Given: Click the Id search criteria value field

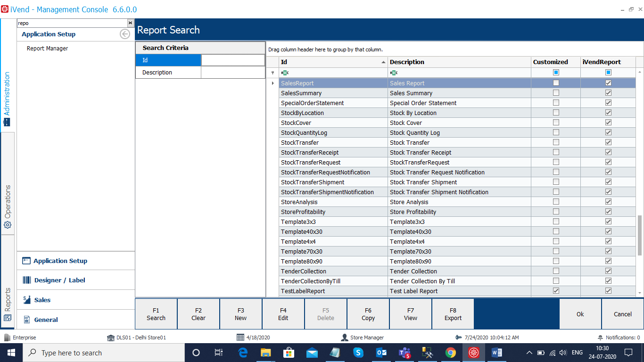Looking at the screenshot, I should 233,60.
